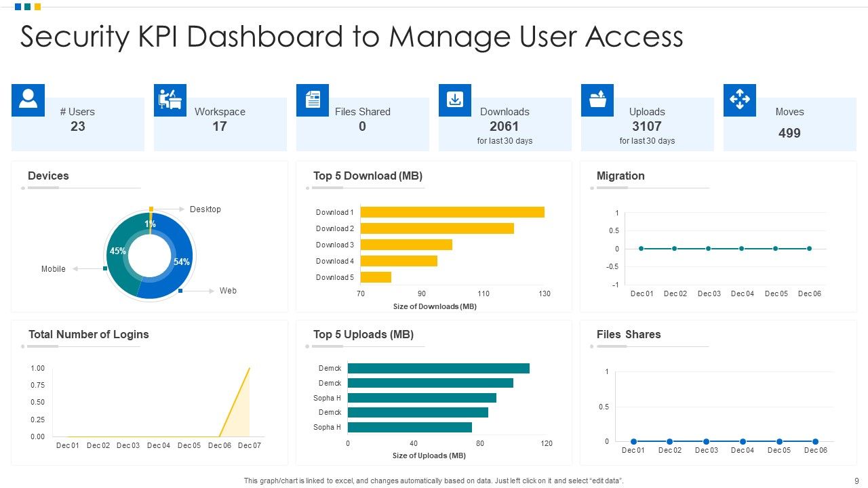Open the Files Shared document icon
868x488 pixels.
coord(313,99)
